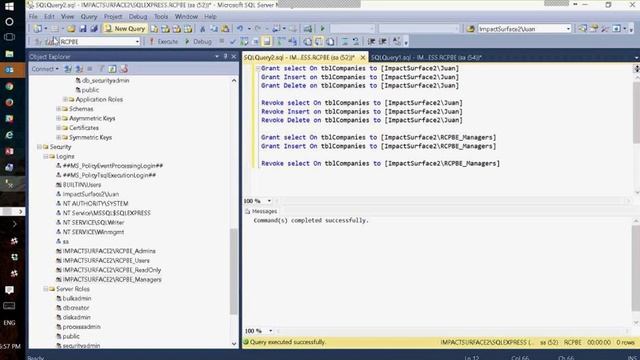Select the ImpactSurface2\Juan login
Screen dimensions: 640x360
pyautogui.click(x=91, y=194)
